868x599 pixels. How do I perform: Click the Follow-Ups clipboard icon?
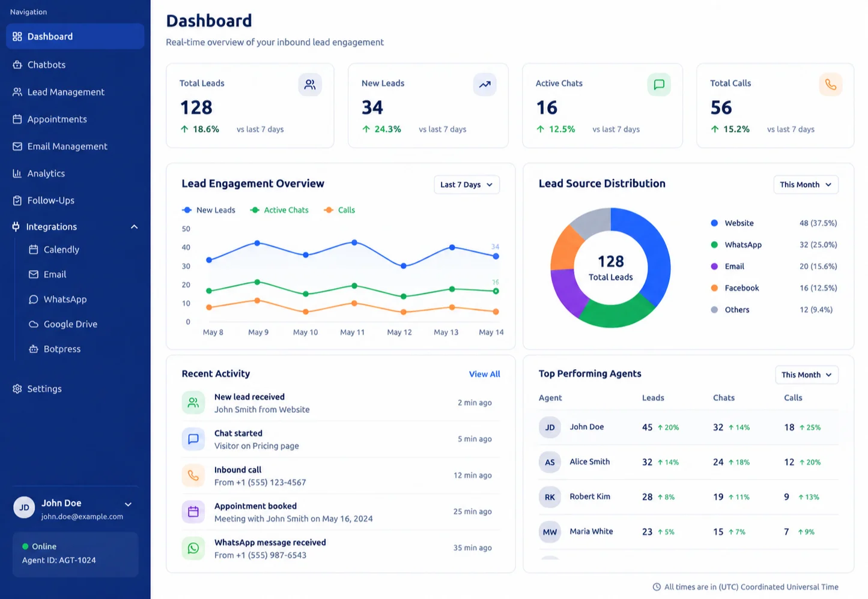(17, 200)
